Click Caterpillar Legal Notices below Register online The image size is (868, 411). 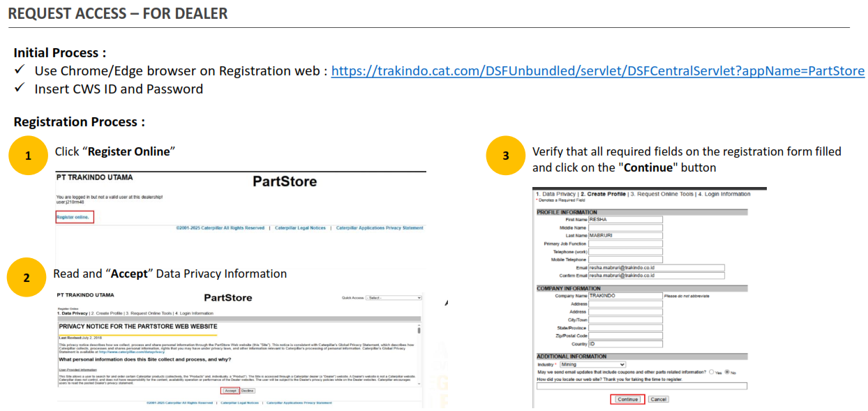[300, 227]
